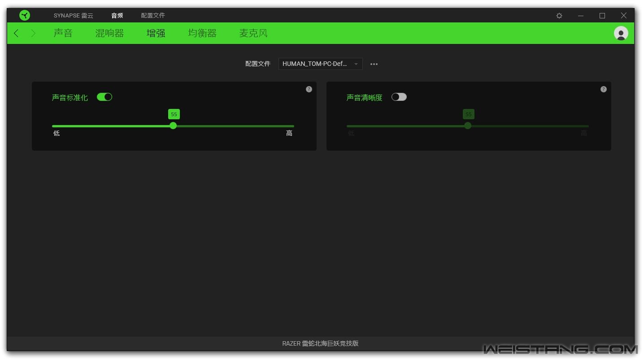Select SYNAPSE 雷云 in top menu
The width and height of the screenshot is (644, 360).
click(74, 16)
